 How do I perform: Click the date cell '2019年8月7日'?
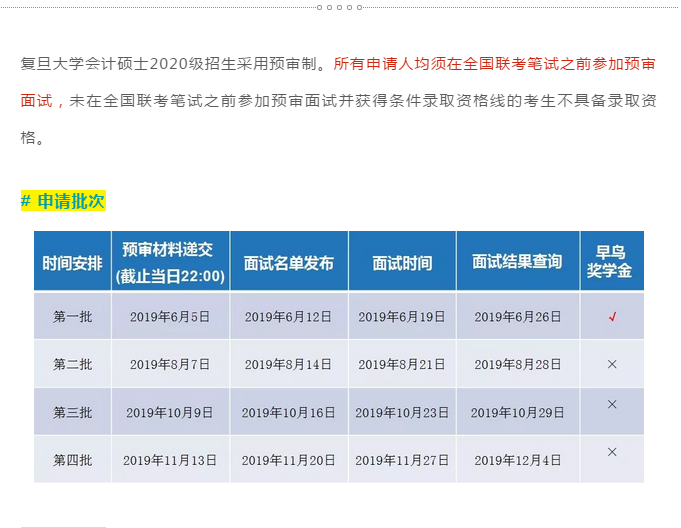(170, 364)
